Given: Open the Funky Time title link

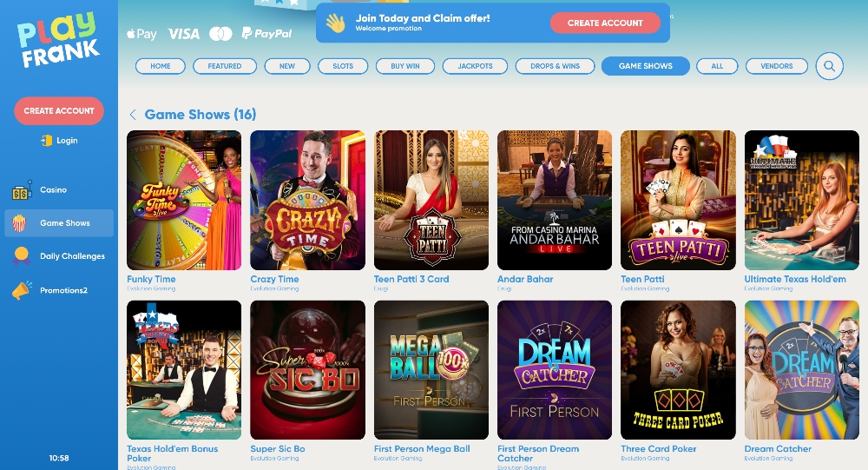Looking at the screenshot, I should (151, 280).
